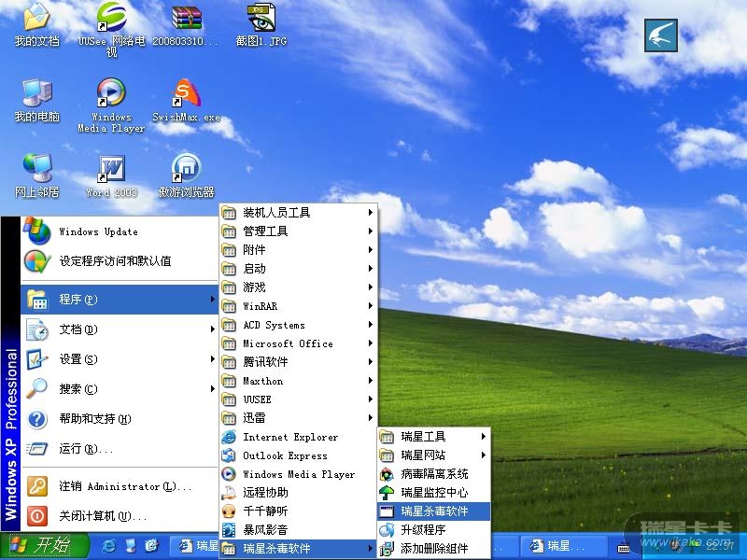Launch Internet Explorer from Programs menu

click(298, 437)
